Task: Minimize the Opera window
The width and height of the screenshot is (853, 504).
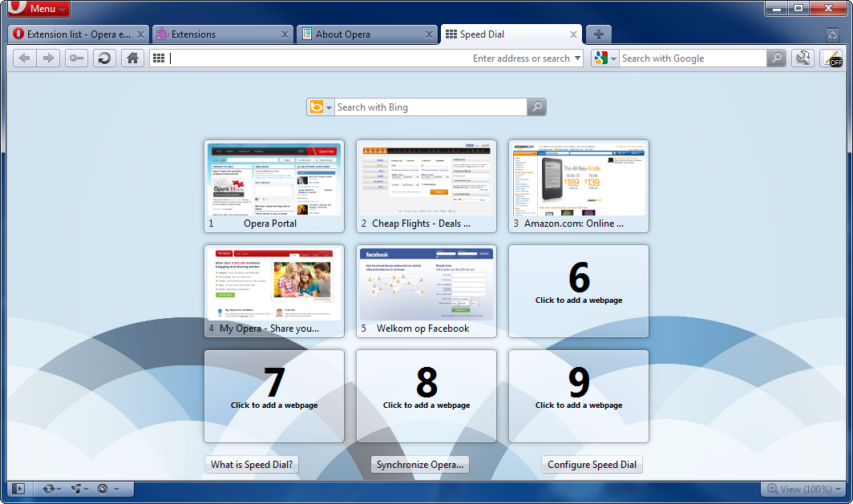Action: 777,8
